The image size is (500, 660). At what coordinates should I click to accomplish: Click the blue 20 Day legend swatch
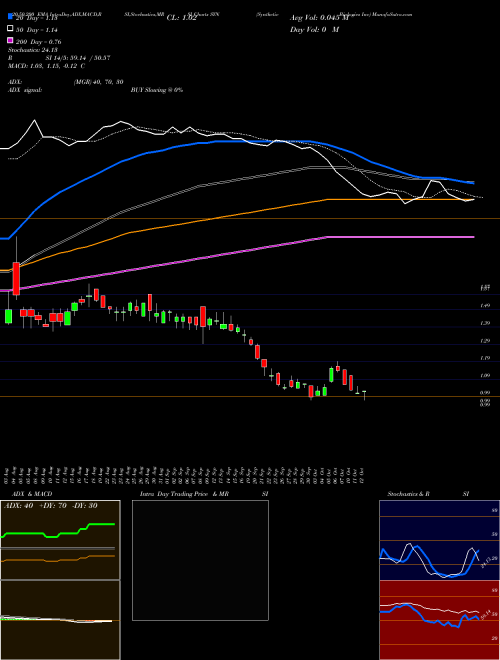coord(10,16)
